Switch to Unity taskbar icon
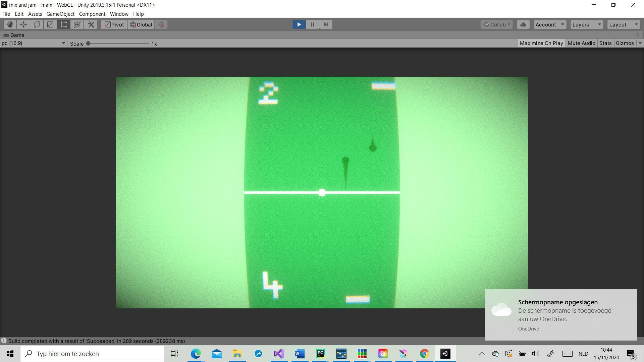The image size is (644, 362). [x=445, y=354]
